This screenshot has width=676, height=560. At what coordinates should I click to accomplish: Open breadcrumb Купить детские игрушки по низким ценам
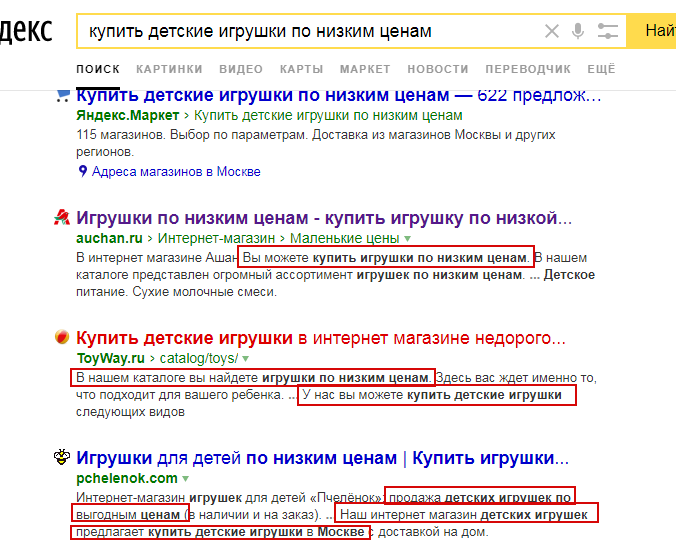point(328,116)
